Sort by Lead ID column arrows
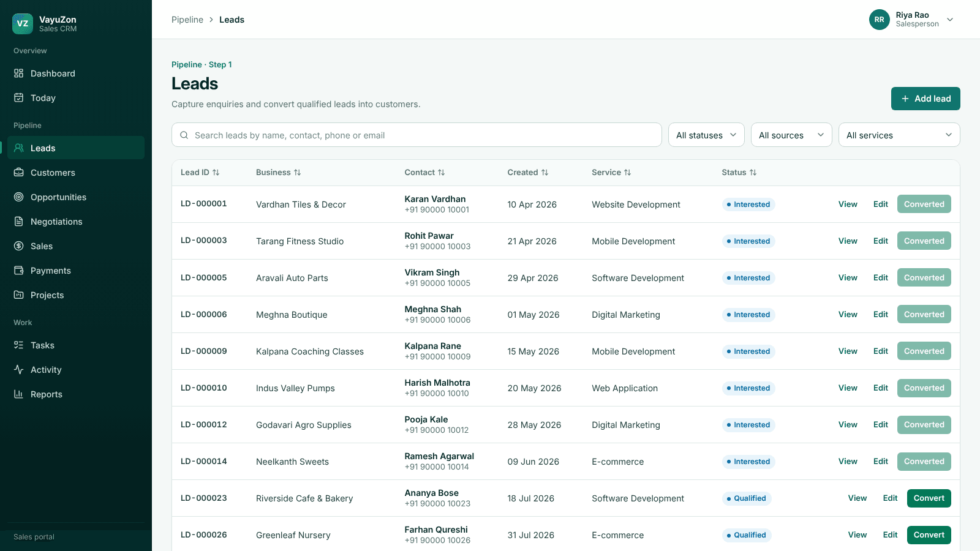 216,173
